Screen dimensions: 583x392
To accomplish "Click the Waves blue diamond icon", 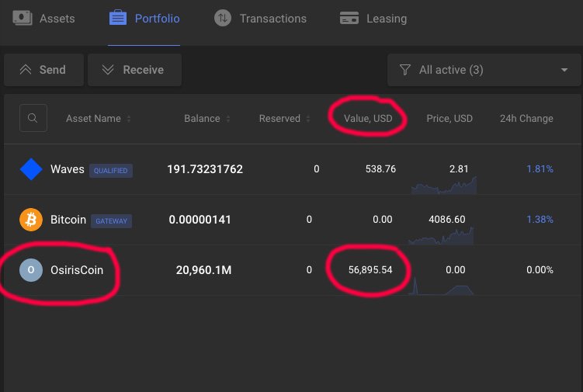I will click(x=31, y=169).
